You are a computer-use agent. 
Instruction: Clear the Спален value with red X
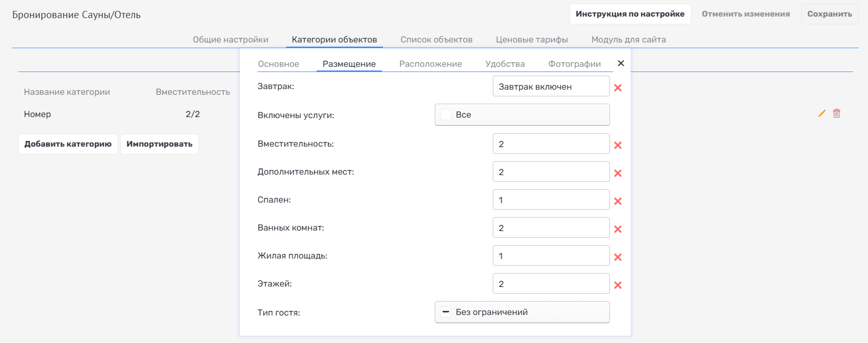[618, 202]
